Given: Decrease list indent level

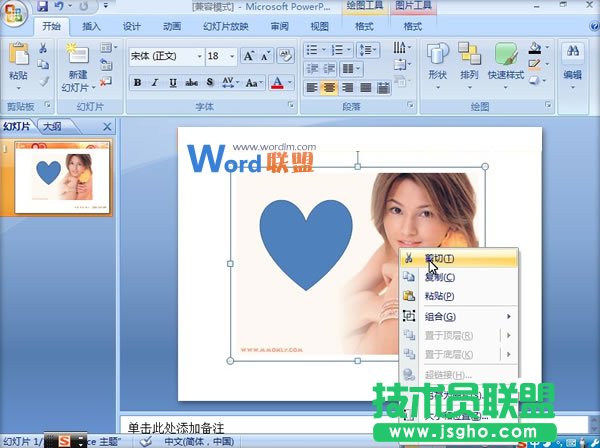Looking at the screenshot, I should [x=312, y=69].
